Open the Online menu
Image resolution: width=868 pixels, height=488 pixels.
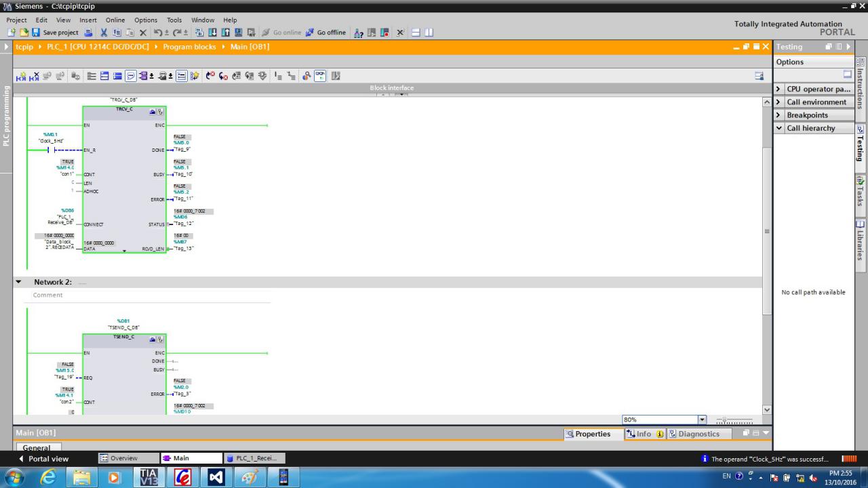coord(115,20)
